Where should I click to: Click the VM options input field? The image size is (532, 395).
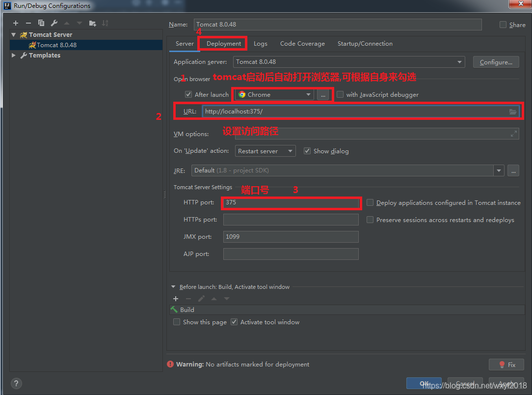tap(377, 134)
